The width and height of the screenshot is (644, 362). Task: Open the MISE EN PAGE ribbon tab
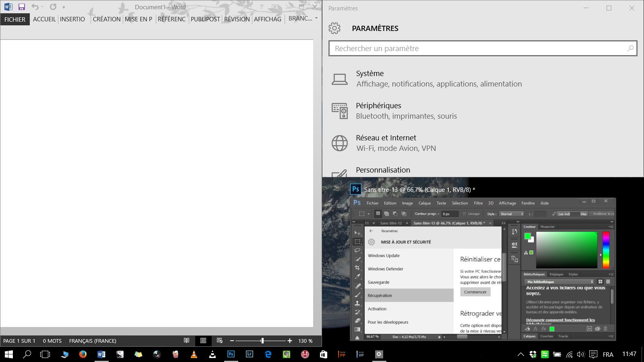pos(138,19)
